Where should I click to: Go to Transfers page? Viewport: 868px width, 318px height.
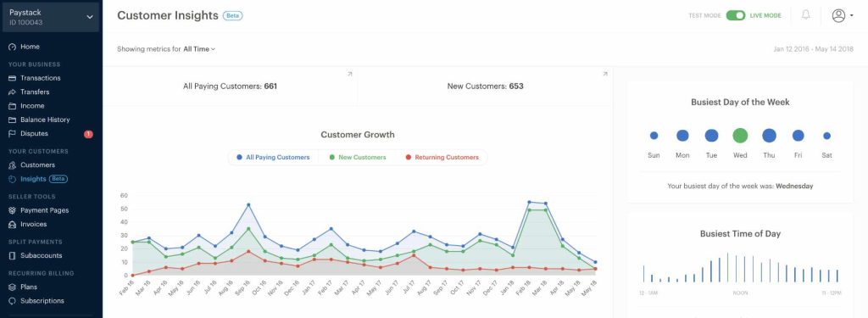(35, 92)
